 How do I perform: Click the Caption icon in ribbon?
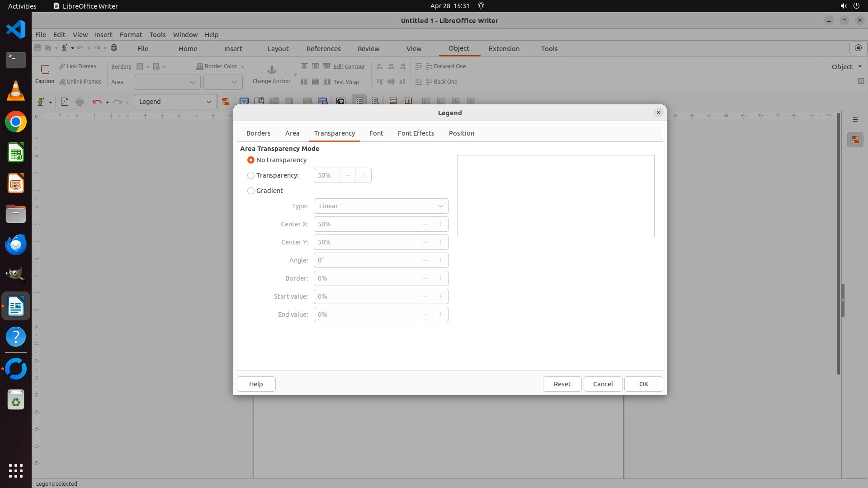pos(45,70)
